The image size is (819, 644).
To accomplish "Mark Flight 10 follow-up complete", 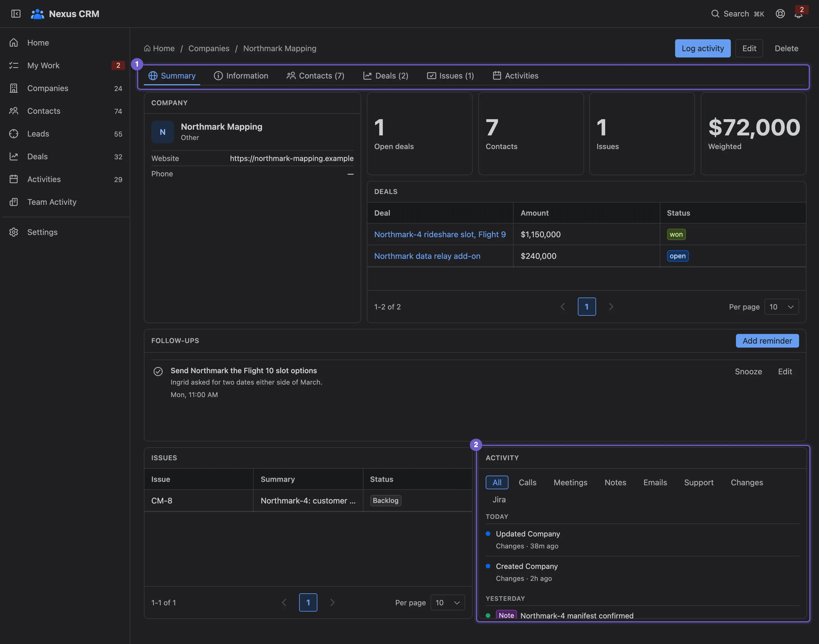I will coord(158,371).
